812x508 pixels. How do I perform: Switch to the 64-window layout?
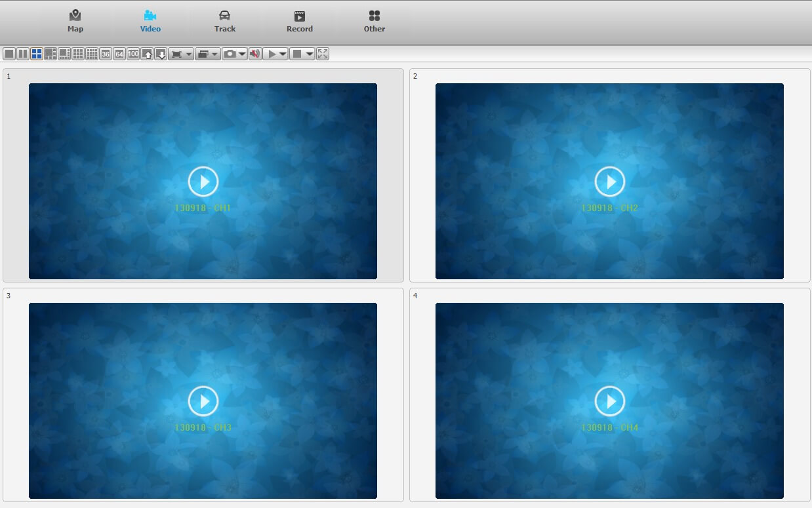tap(119, 54)
